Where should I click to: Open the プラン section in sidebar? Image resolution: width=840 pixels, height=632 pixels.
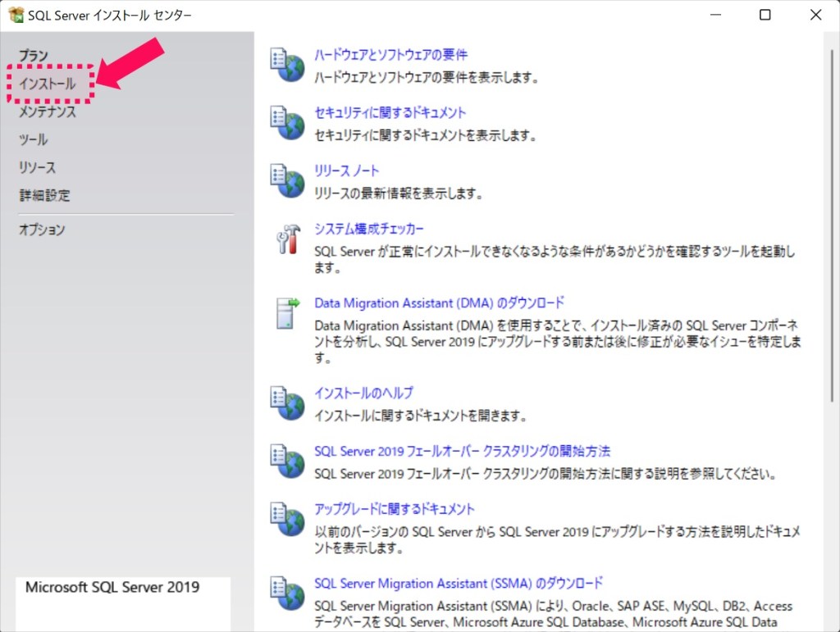33,56
